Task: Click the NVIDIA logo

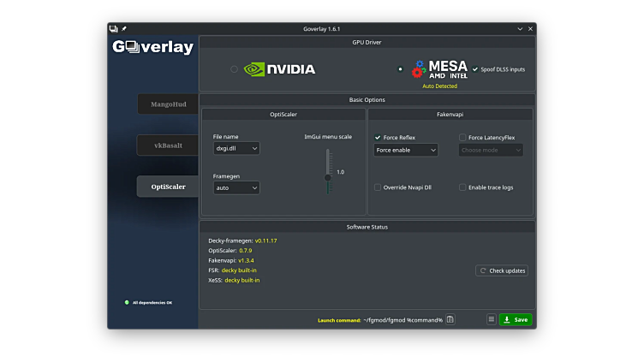Action: pyautogui.click(x=279, y=69)
